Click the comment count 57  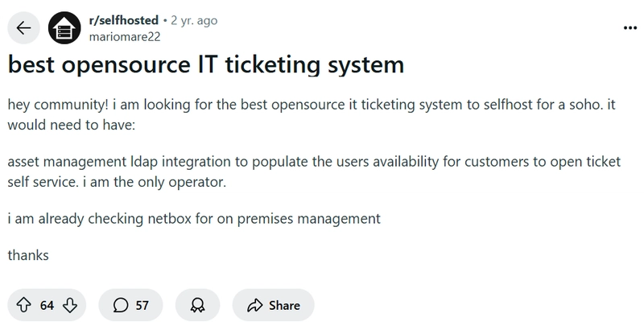142,305
